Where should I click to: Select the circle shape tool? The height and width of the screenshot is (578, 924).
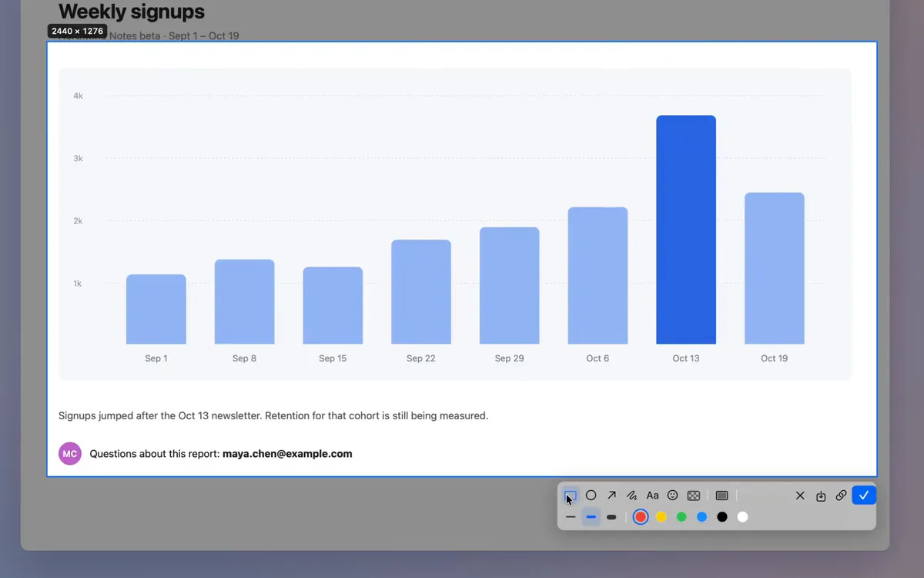(x=591, y=496)
